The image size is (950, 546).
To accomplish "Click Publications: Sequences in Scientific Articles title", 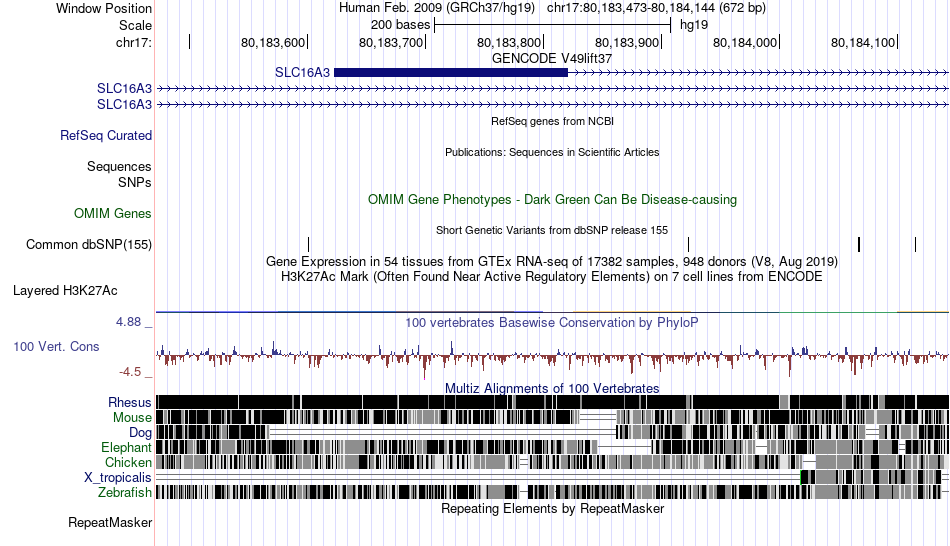I will [552, 152].
